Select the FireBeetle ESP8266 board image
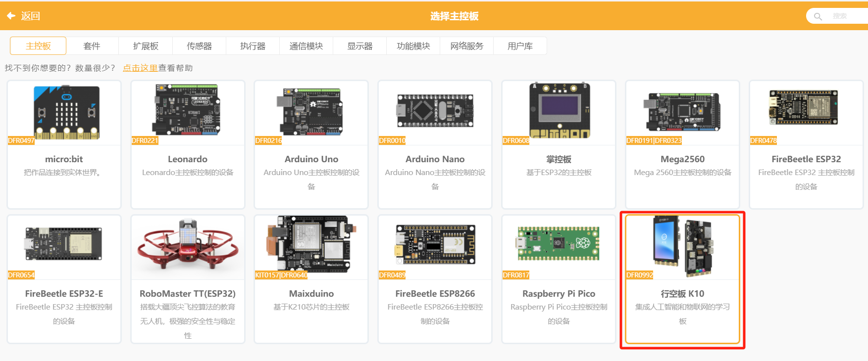Viewport: 868px width, 361px height. [435, 244]
